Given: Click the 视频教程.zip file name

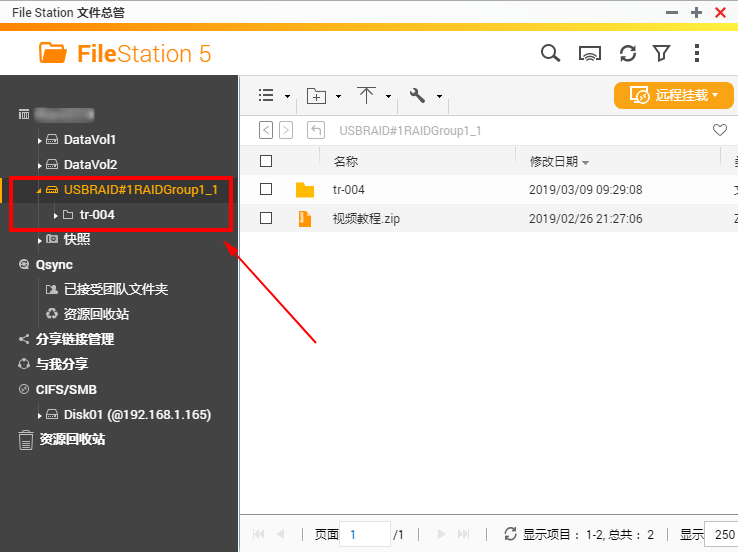Looking at the screenshot, I should click(x=366, y=219).
